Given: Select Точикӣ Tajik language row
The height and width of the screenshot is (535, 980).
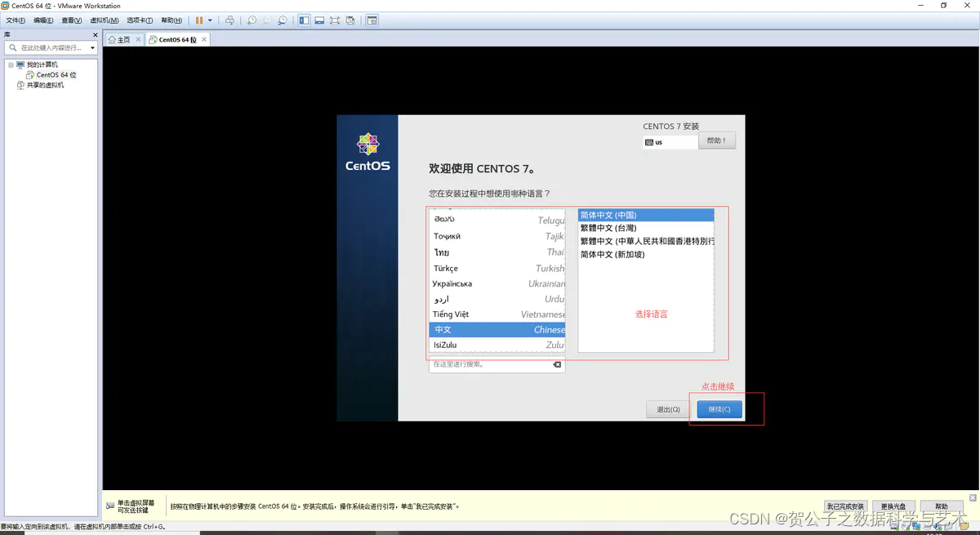Looking at the screenshot, I should pyautogui.click(x=497, y=236).
